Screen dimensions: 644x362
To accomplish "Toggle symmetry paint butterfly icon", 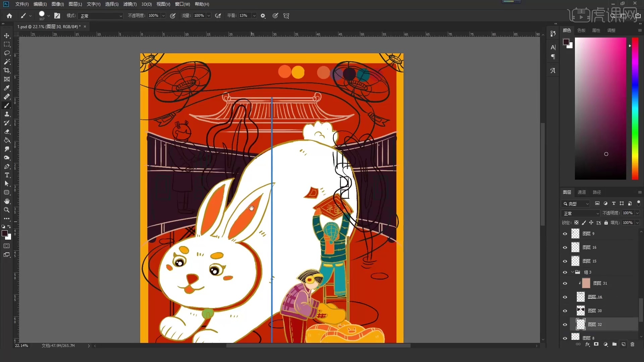I will pos(286,16).
